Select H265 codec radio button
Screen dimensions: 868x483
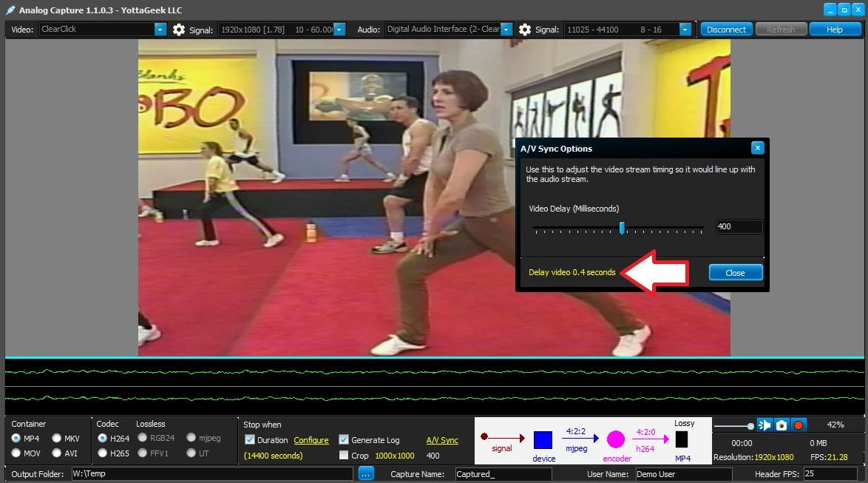pos(103,453)
